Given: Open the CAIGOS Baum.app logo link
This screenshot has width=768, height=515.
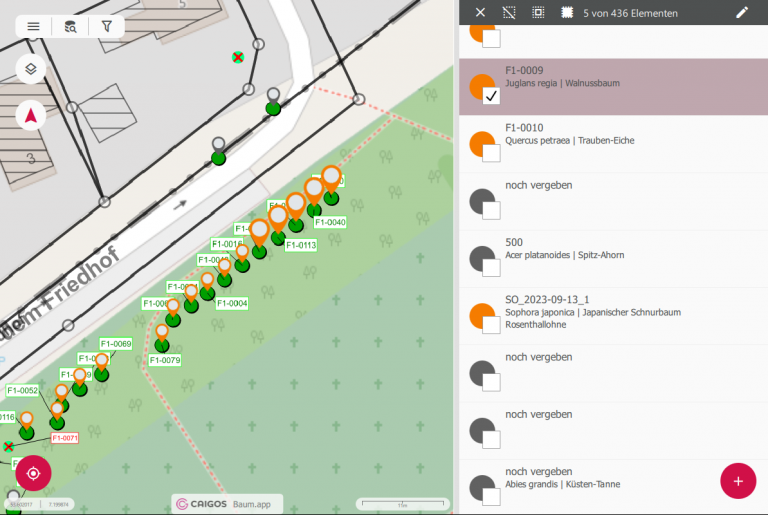Looking at the screenshot, I should pos(227,504).
